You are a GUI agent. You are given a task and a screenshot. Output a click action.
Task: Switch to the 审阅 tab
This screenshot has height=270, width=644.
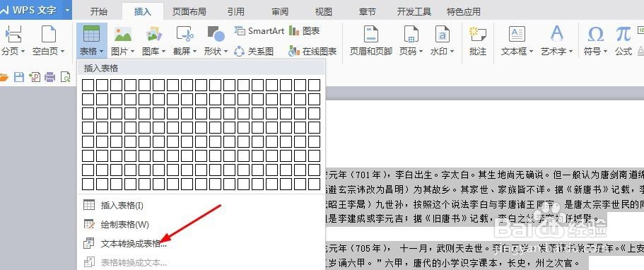pyautogui.click(x=280, y=11)
